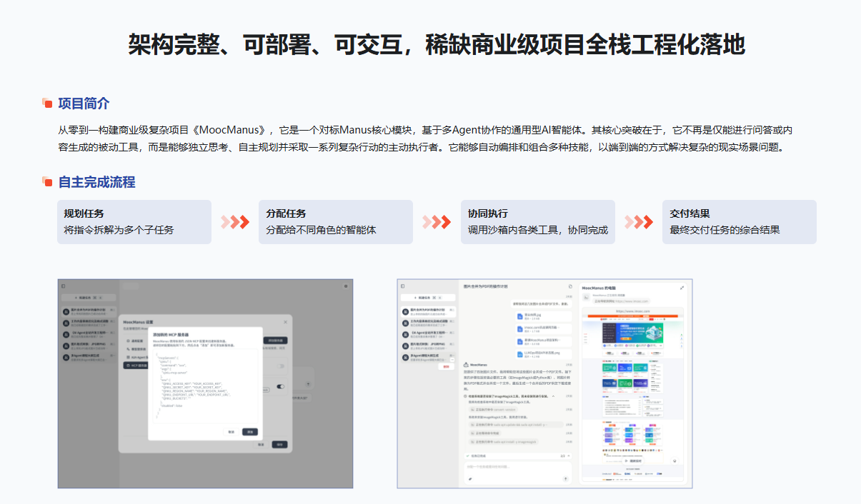861x504 pixels.
Task: Click 新建任务 button in right screenshot sidebar
Action: pos(426,298)
